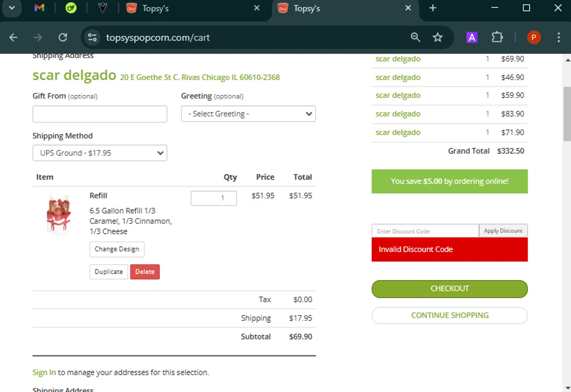Close the first Topsy's tab

[x=257, y=8]
